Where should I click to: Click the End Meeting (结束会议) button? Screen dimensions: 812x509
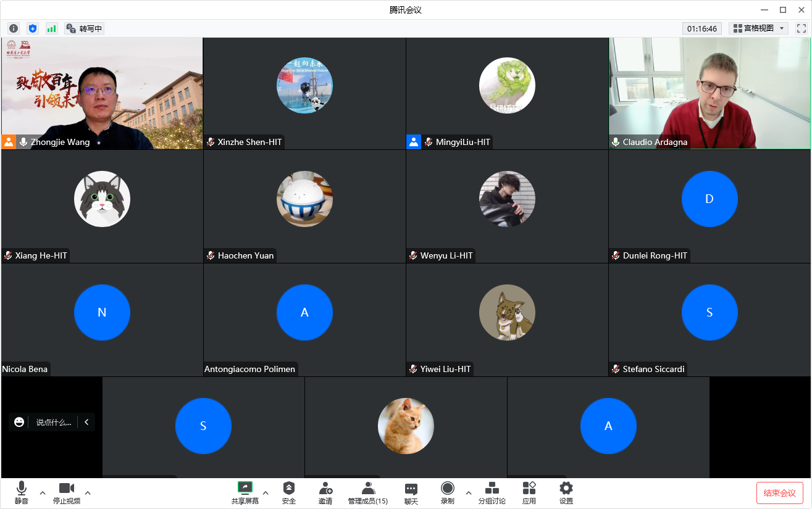pyautogui.click(x=779, y=493)
